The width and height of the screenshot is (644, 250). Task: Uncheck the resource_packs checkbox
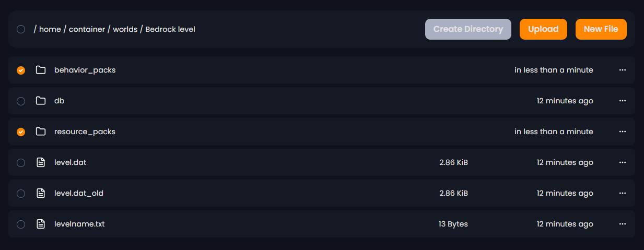pyautogui.click(x=21, y=132)
